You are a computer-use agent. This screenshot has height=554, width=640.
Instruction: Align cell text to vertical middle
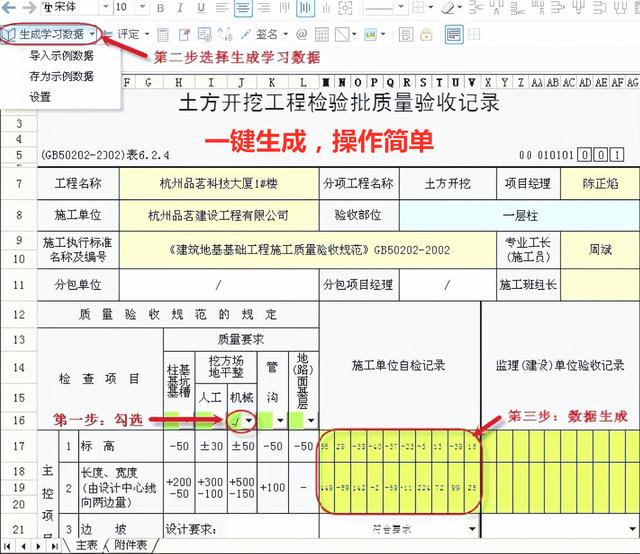pos(305,8)
